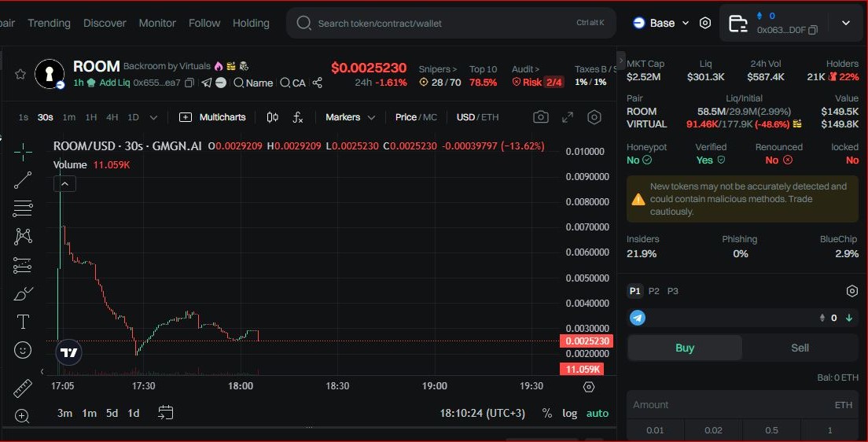868x442 pixels.
Task: Switch chart between Price and MC
Action: [x=416, y=117]
